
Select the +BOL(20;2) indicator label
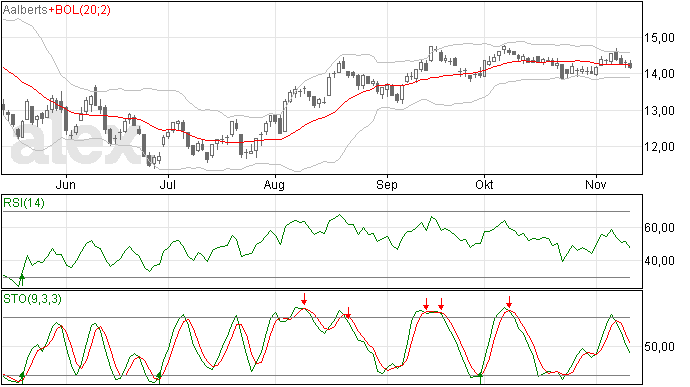pos(79,10)
